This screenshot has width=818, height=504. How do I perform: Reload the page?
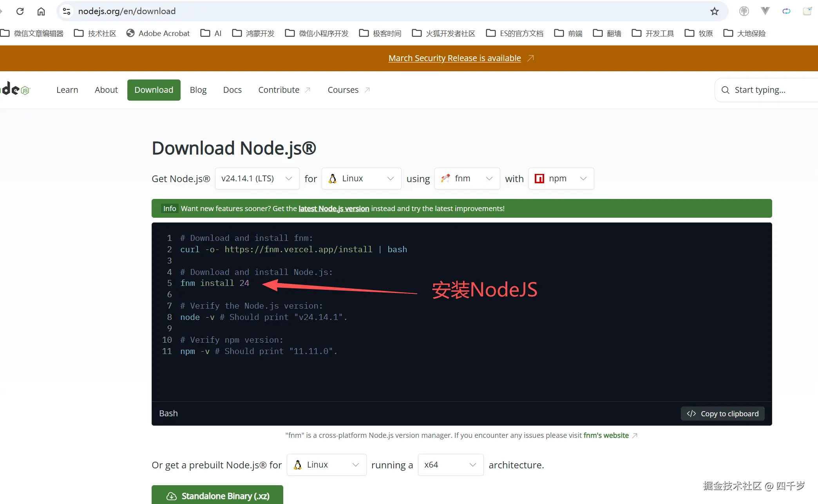coord(20,11)
